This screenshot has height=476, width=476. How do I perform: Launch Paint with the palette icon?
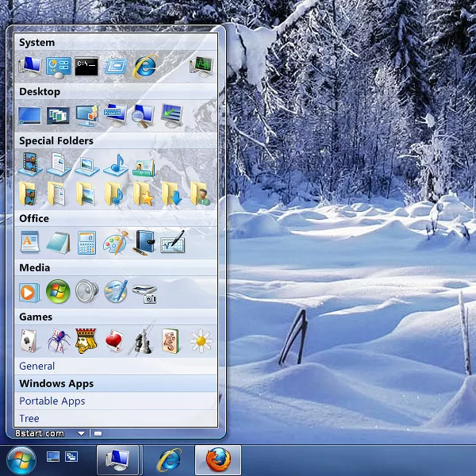[115, 242]
